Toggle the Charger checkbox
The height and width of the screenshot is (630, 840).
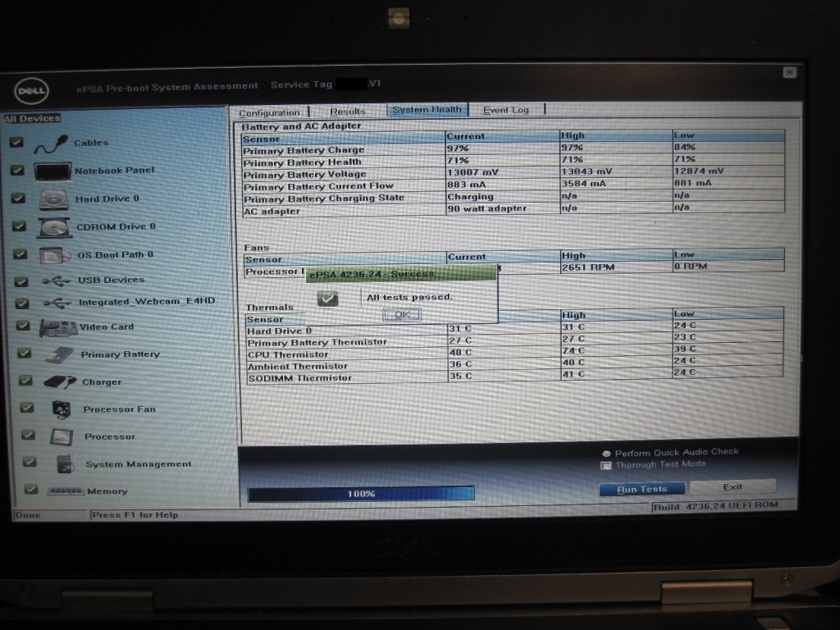tap(25, 381)
